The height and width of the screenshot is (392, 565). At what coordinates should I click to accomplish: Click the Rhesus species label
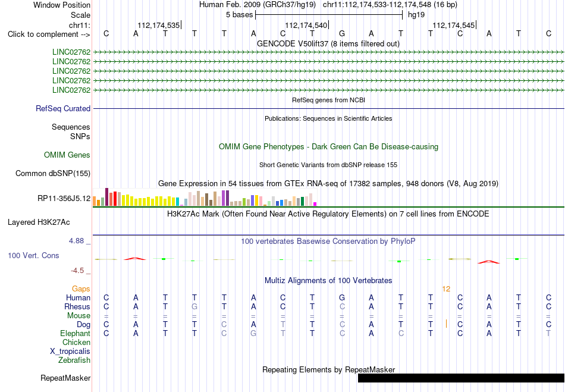[x=77, y=306]
